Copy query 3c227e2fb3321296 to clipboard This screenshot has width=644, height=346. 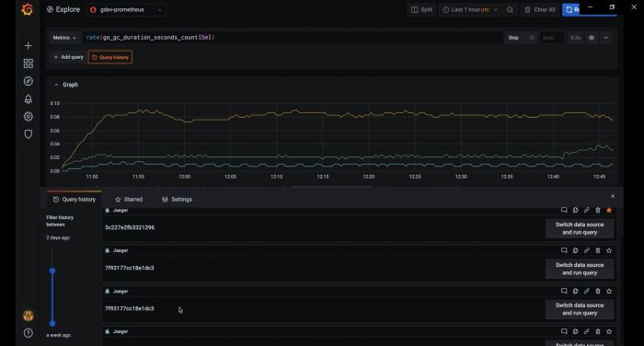tap(575, 210)
